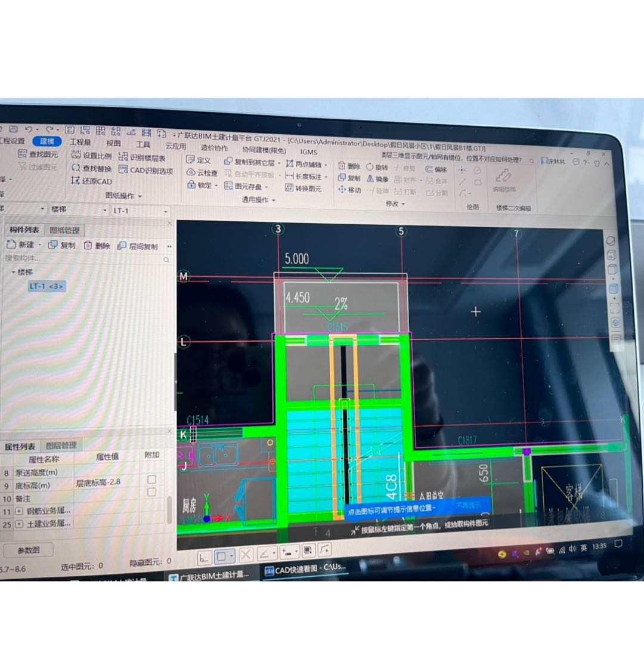Click the Sigma summary calculation icon
The height and width of the screenshot is (671, 644).
69,129
